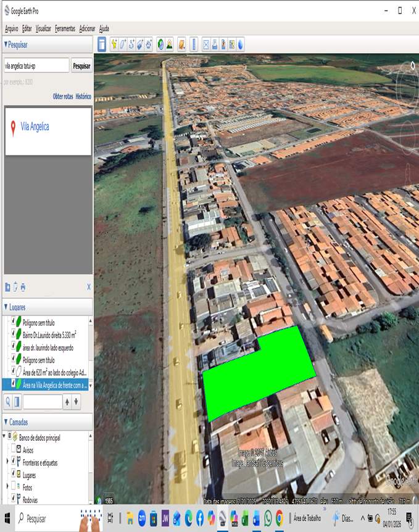Click the print icon under search results
The height and width of the screenshot is (532, 419).
[23, 287]
